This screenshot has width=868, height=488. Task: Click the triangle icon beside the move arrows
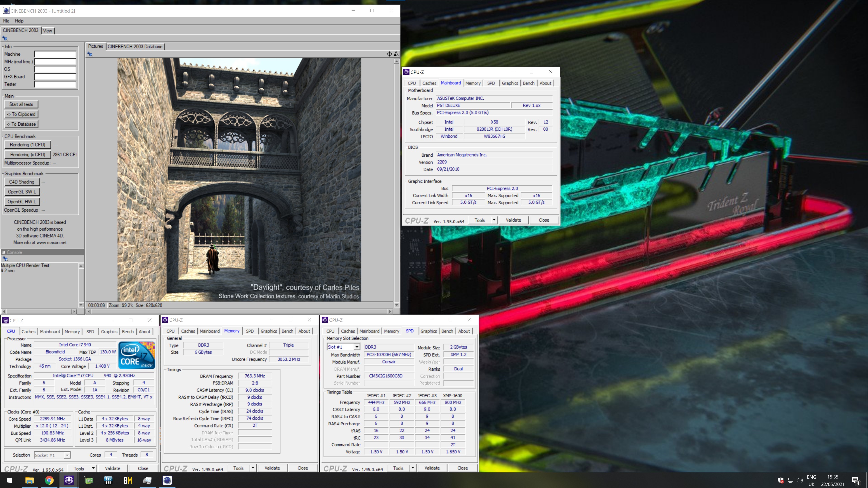(396, 54)
